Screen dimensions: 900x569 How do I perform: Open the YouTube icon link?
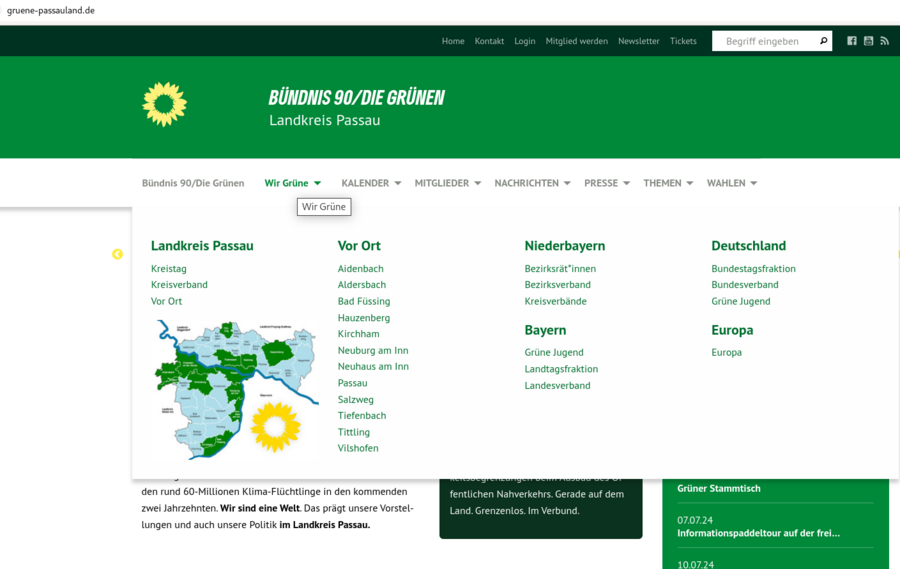pos(868,41)
